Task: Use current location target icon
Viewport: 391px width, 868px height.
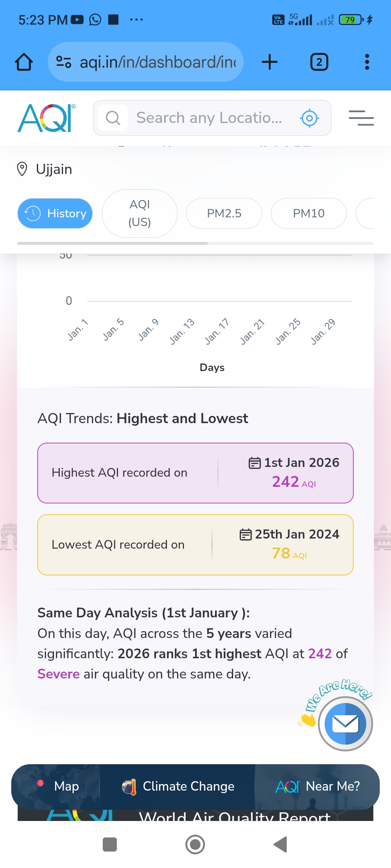Action: click(310, 118)
